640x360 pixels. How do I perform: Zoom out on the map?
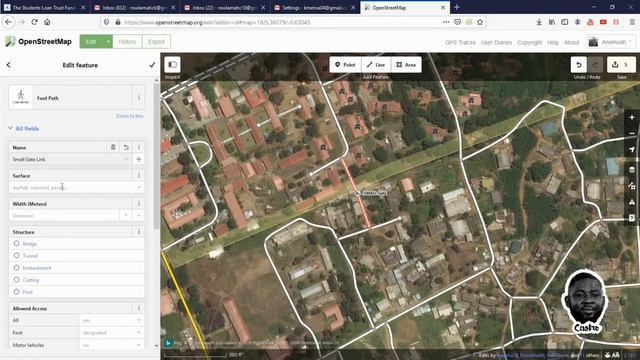pos(632,133)
